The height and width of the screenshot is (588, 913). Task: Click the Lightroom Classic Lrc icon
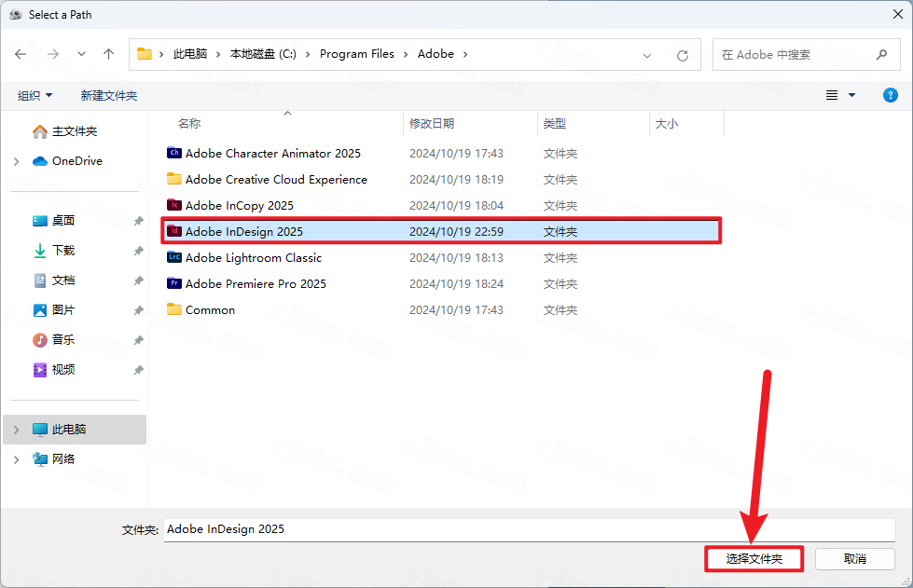tap(173, 257)
